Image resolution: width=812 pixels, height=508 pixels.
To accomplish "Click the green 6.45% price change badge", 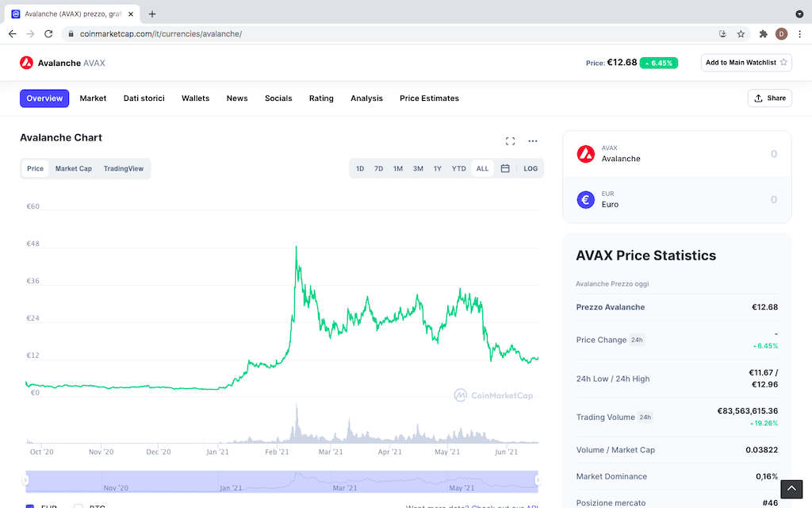I will click(x=659, y=63).
